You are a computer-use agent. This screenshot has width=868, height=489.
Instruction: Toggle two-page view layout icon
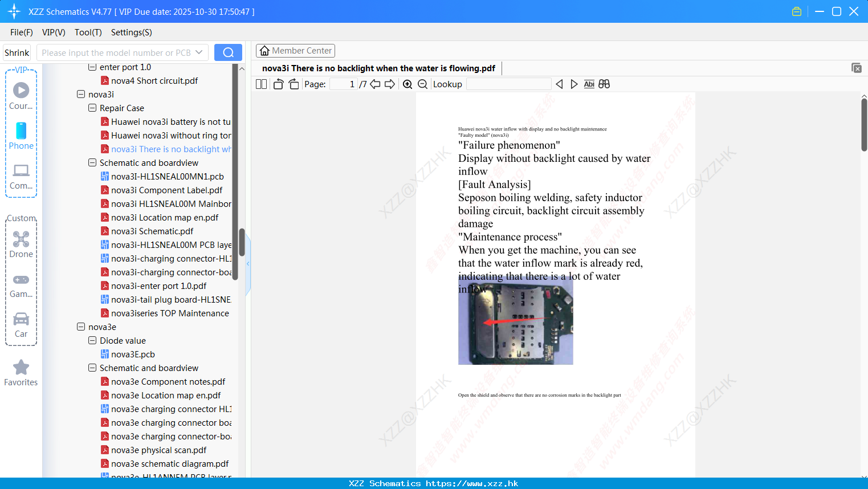(261, 84)
